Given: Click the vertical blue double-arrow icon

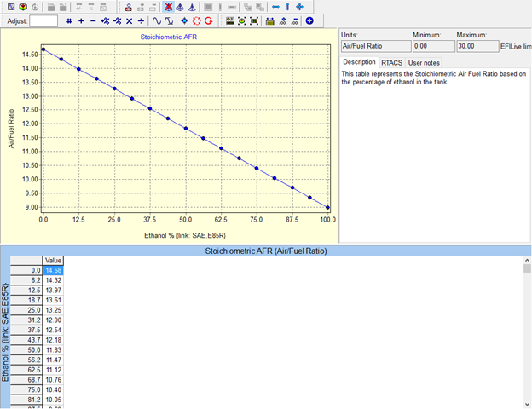Looking at the screenshot, I should coord(287,6).
